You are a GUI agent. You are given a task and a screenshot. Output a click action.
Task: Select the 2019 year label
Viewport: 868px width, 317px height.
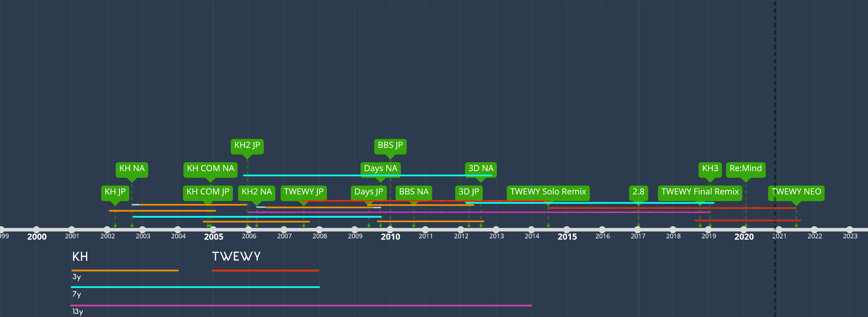[709, 236]
